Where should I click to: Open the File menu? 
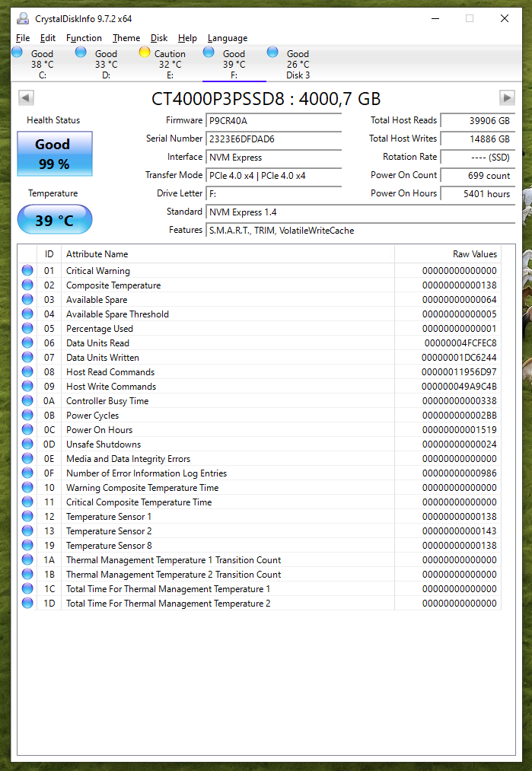[x=23, y=38]
